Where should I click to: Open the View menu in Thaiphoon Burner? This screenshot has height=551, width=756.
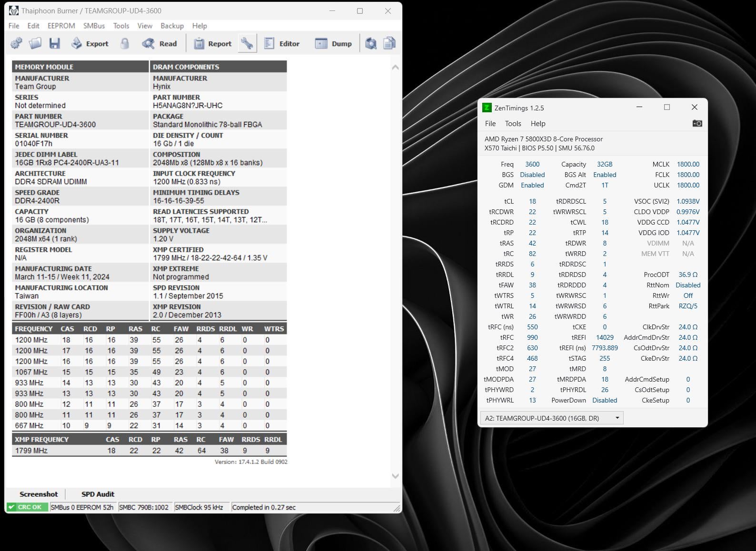(x=145, y=26)
